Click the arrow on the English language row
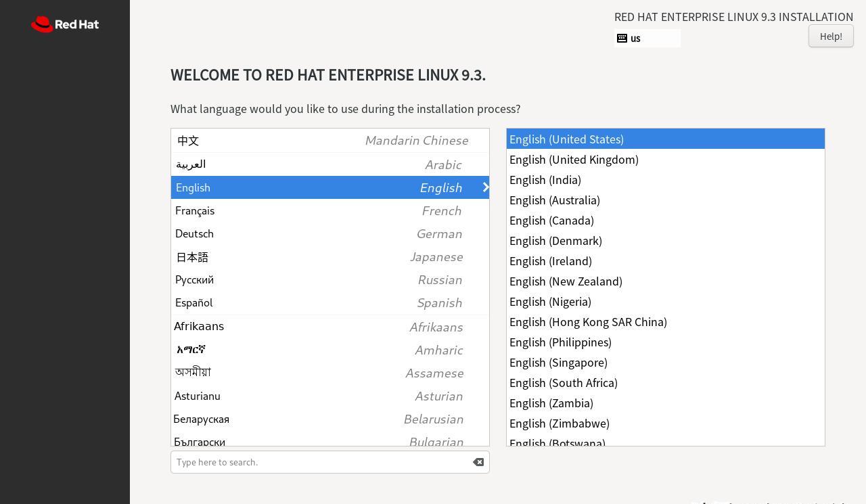 pos(485,187)
